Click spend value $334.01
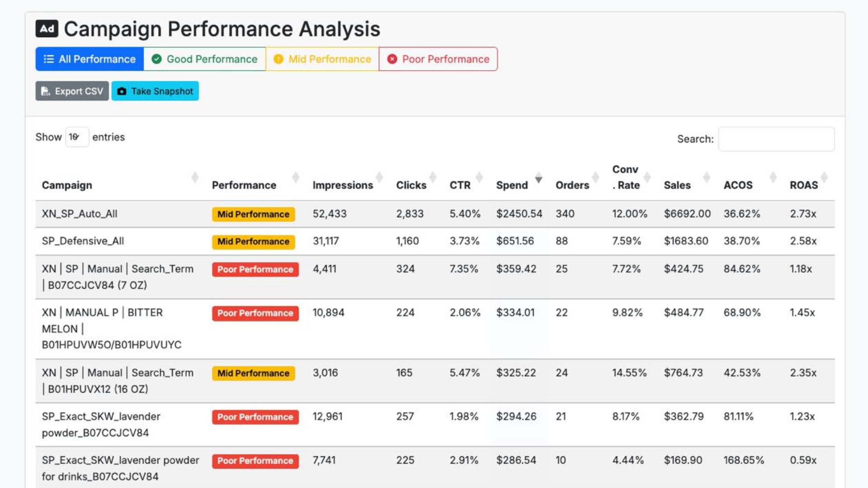Screen dimensions: 868x488 pyautogui.click(x=515, y=313)
